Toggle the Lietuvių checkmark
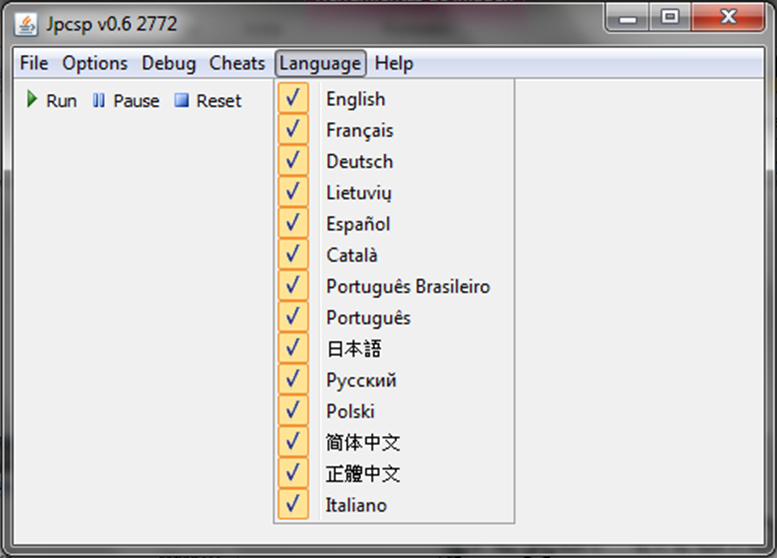This screenshot has height=558, width=777. click(293, 192)
